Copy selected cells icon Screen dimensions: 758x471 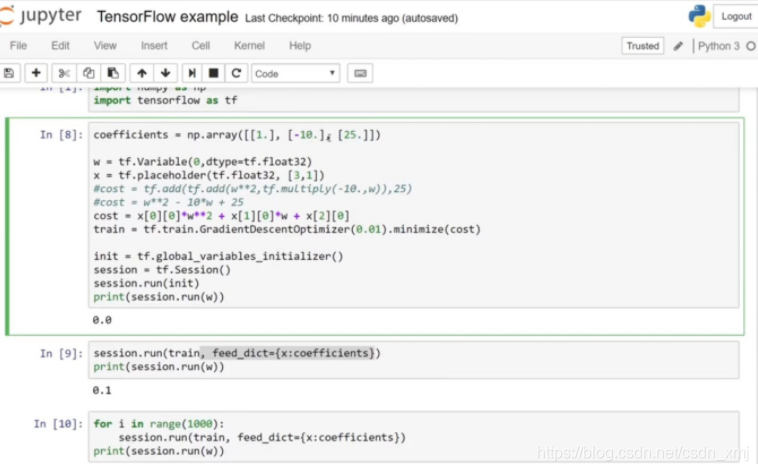(x=88, y=73)
